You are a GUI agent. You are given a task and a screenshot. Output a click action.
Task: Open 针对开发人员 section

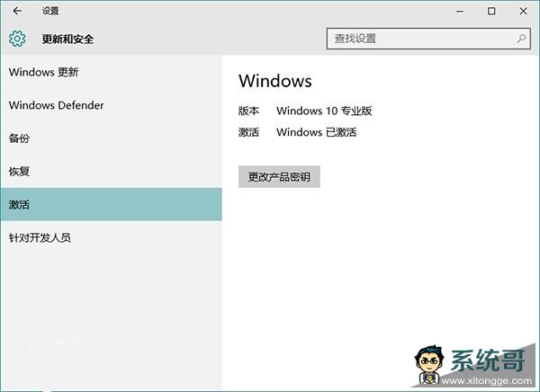tap(112, 237)
